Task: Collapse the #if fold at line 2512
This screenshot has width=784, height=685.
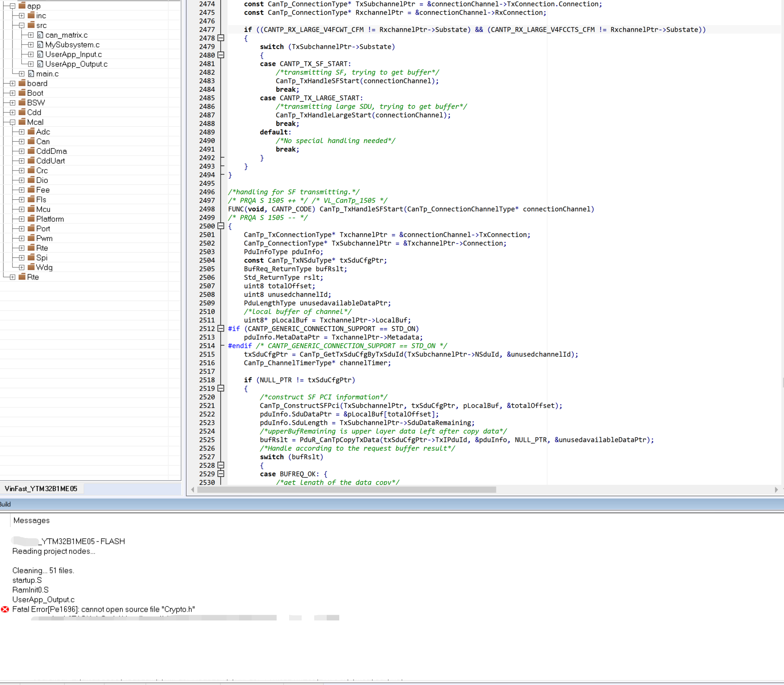Action: [221, 328]
